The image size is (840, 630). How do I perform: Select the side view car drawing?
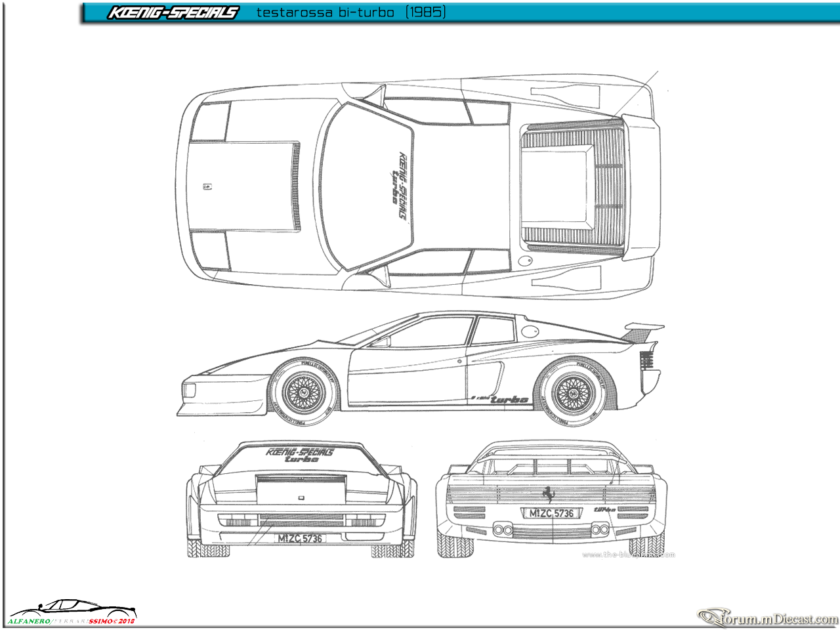[421, 367]
